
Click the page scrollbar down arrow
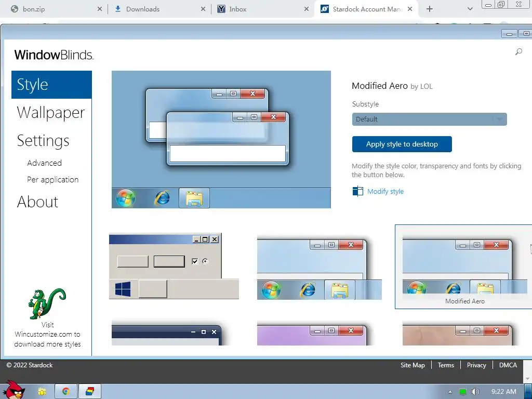coord(528,379)
